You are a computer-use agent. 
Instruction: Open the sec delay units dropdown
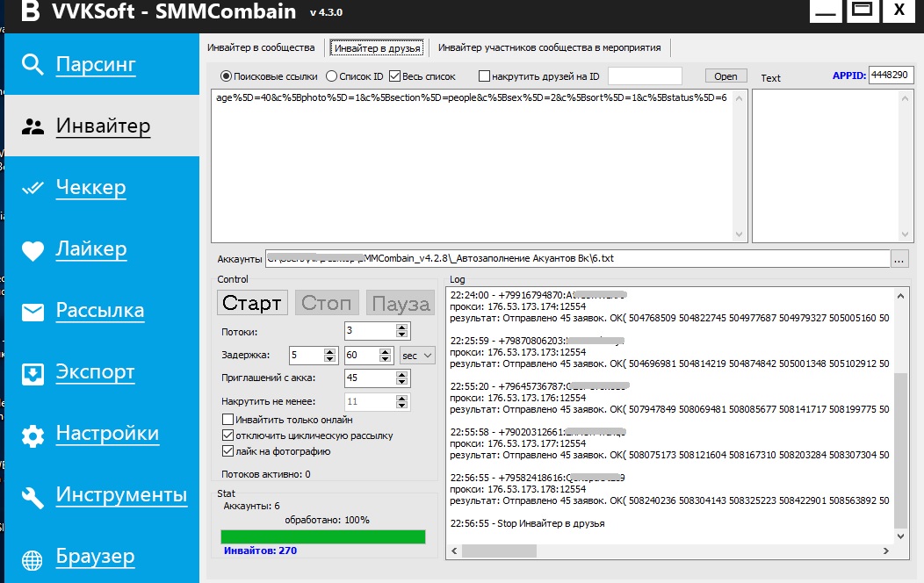[417, 355]
